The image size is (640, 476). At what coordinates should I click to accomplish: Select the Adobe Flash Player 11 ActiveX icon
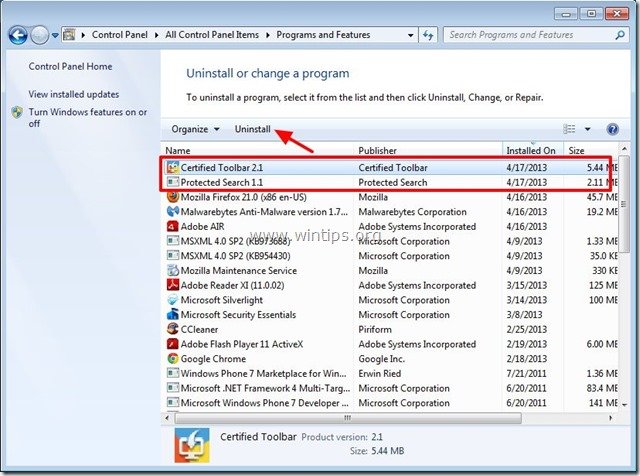[x=173, y=344]
